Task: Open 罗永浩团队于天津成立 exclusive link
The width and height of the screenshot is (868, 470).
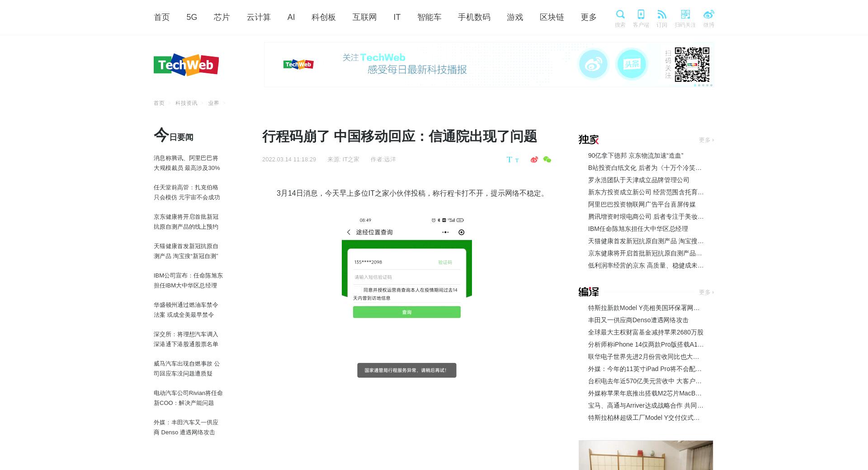Action: [x=639, y=180]
